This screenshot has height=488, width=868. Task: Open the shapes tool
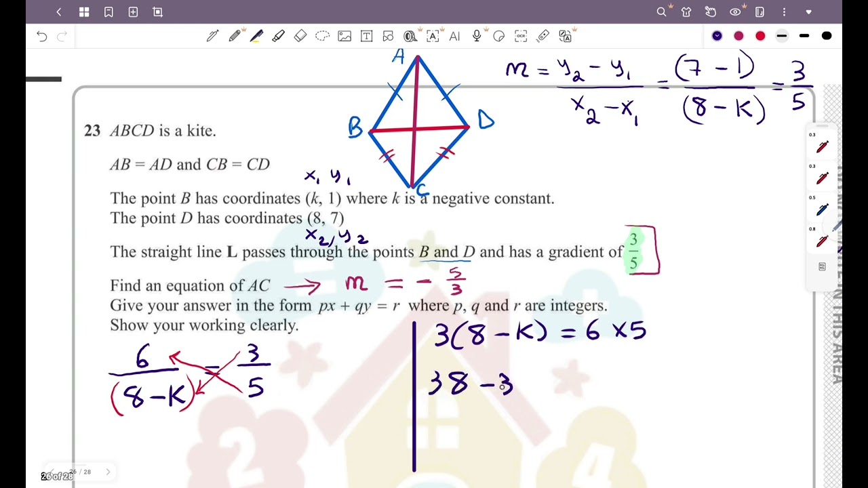click(388, 36)
